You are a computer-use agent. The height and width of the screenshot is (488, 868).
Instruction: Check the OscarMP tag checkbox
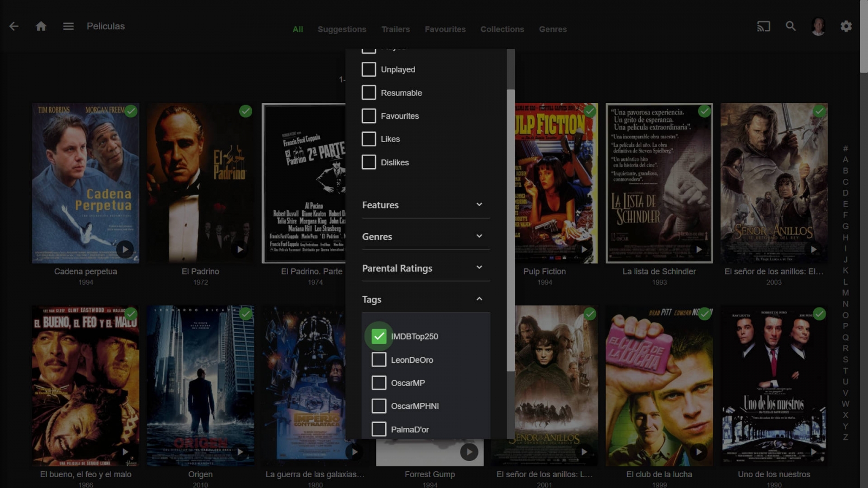(379, 383)
